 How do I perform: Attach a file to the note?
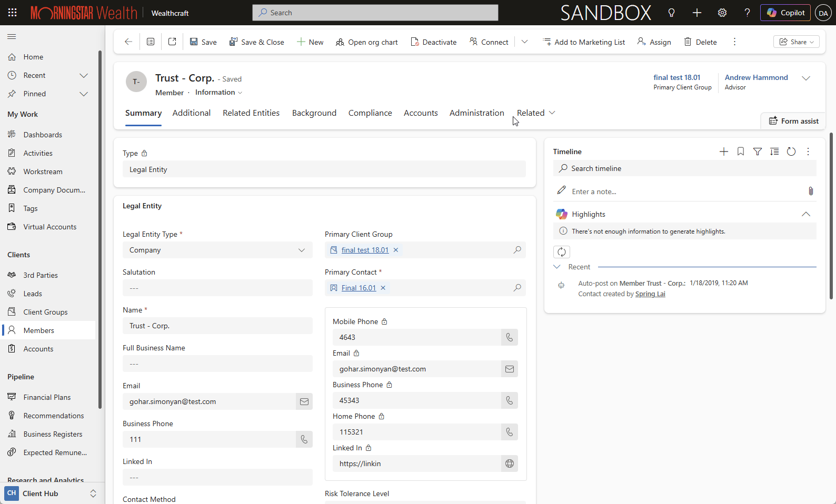point(811,191)
